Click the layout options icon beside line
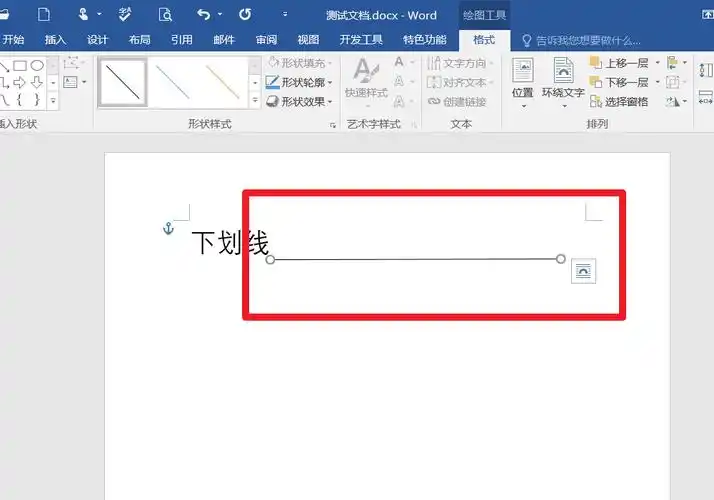 point(583,271)
